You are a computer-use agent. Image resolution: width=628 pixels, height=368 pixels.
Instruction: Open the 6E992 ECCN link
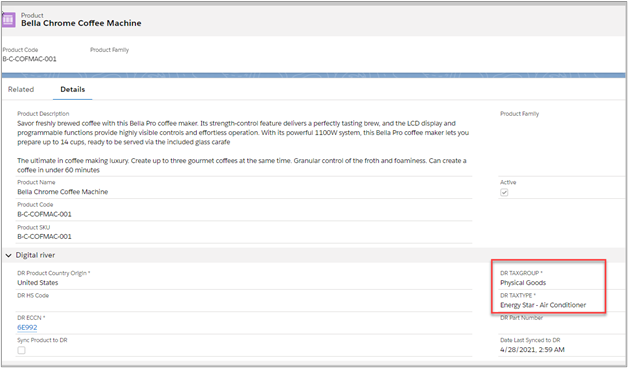pos(27,328)
